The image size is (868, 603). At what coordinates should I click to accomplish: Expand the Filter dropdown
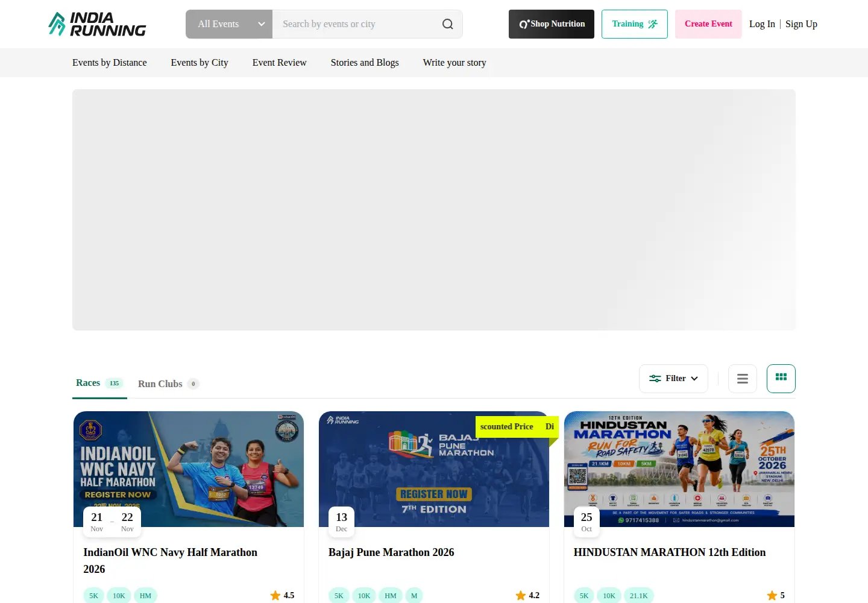coord(673,379)
